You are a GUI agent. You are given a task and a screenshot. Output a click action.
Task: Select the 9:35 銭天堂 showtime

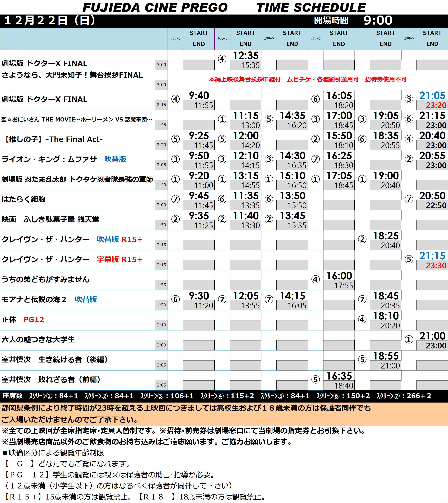click(199, 216)
